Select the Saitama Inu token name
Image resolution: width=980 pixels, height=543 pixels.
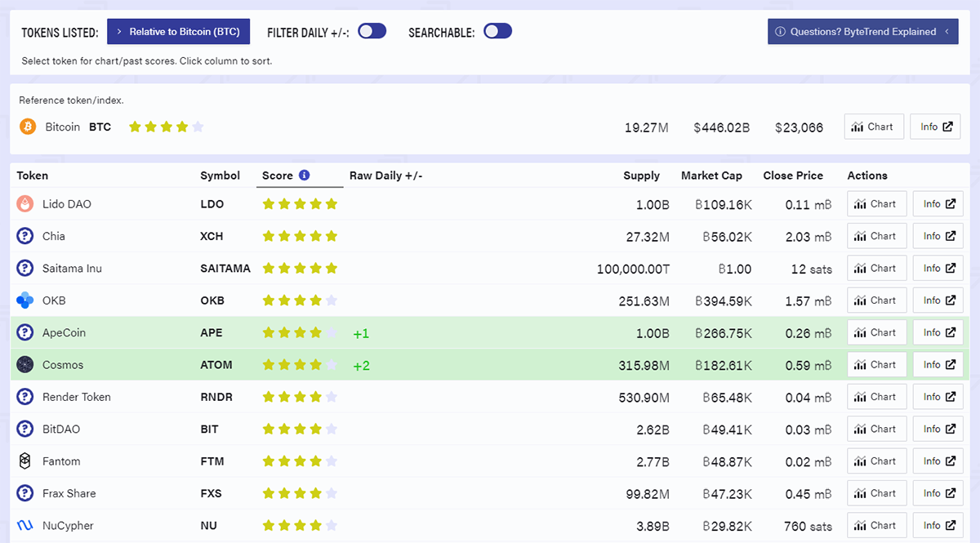(72, 269)
